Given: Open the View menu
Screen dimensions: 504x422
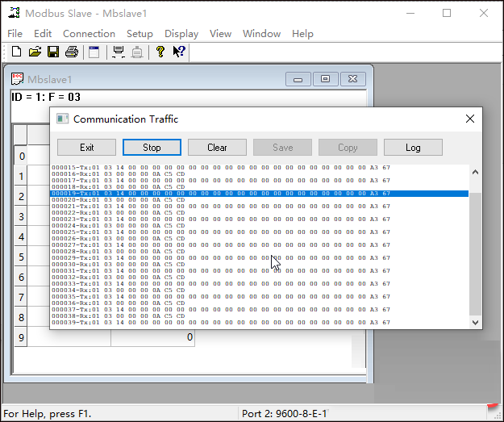Looking at the screenshot, I should point(220,33).
